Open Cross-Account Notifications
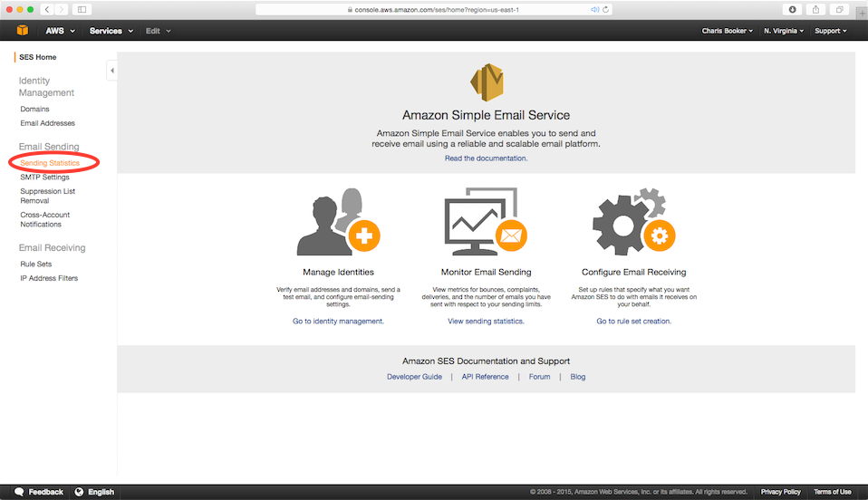This screenshot has height=500, width=868. coord(44,219)
